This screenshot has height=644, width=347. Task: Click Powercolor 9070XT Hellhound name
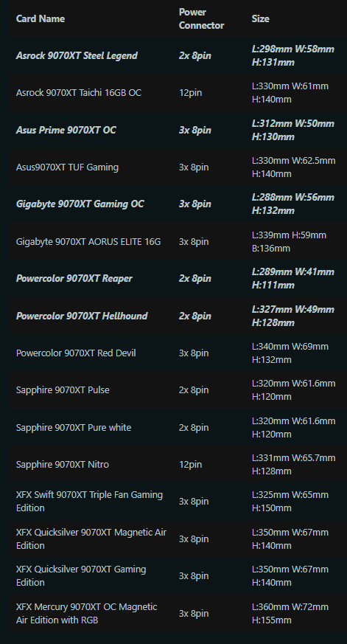tap(82, 316)
